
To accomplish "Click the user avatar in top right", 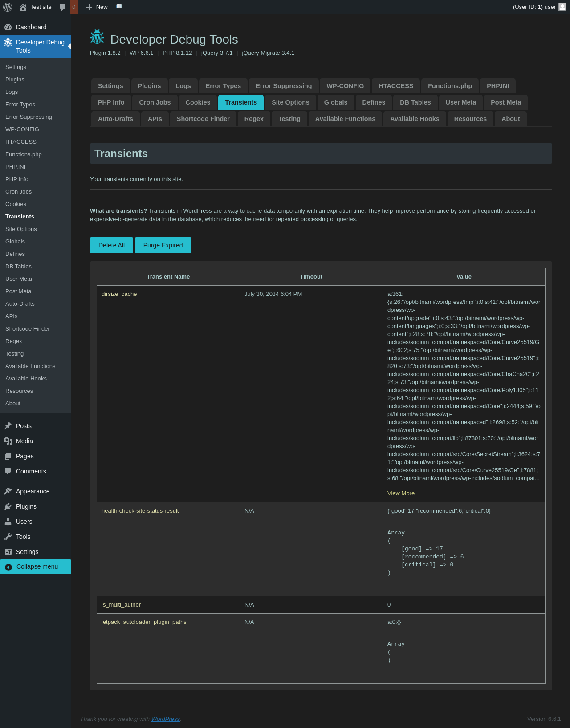I will [562, 7].
